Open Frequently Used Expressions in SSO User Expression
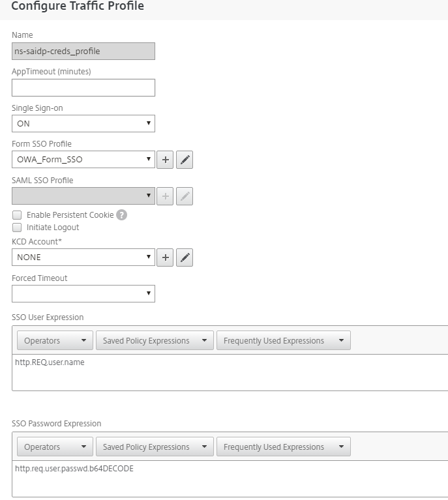Viewport: 448px width, 500px height. click(283, 341)
